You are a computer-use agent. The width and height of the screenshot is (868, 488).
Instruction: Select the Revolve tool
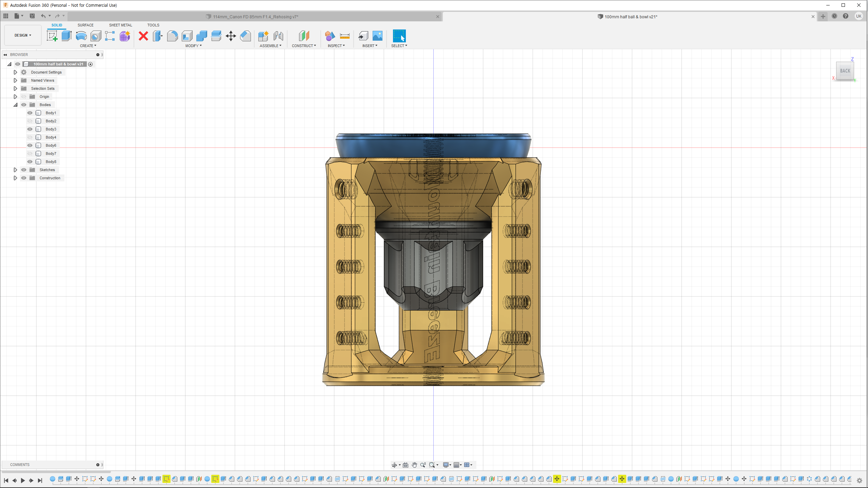tap(81, 36)
